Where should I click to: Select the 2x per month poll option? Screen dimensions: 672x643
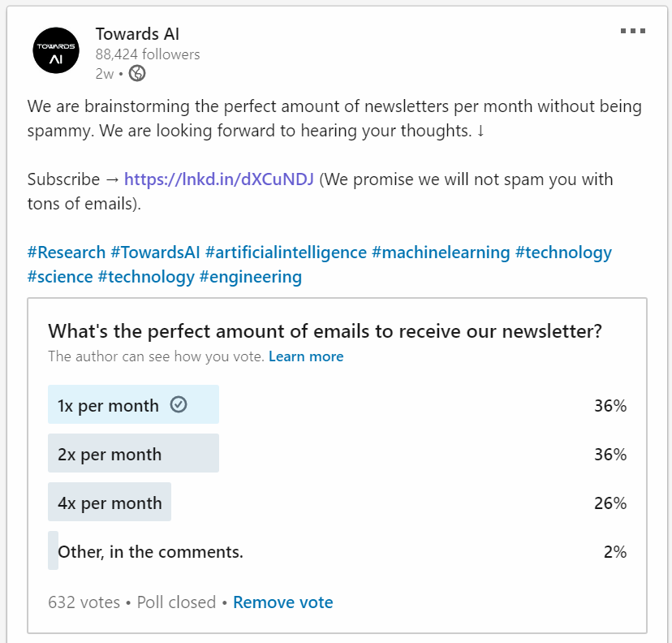110,454
